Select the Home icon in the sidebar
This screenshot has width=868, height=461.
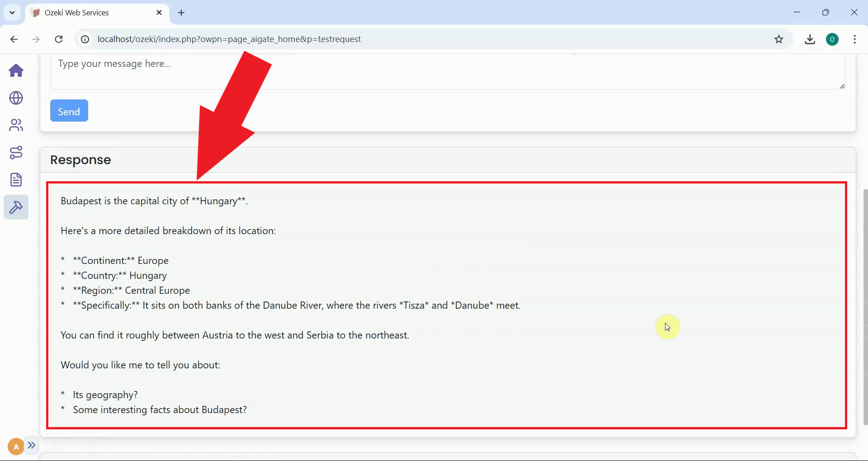click(16, 71)
